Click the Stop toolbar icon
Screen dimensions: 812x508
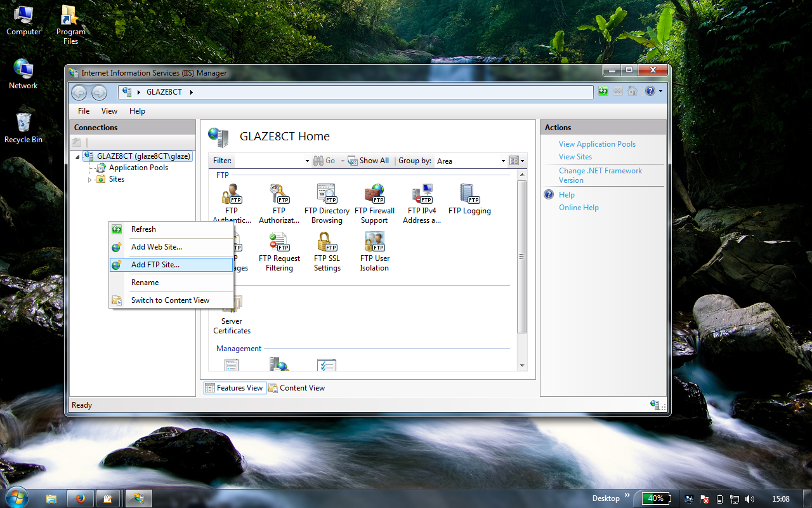pyautogui.click(x=618, y=91)
